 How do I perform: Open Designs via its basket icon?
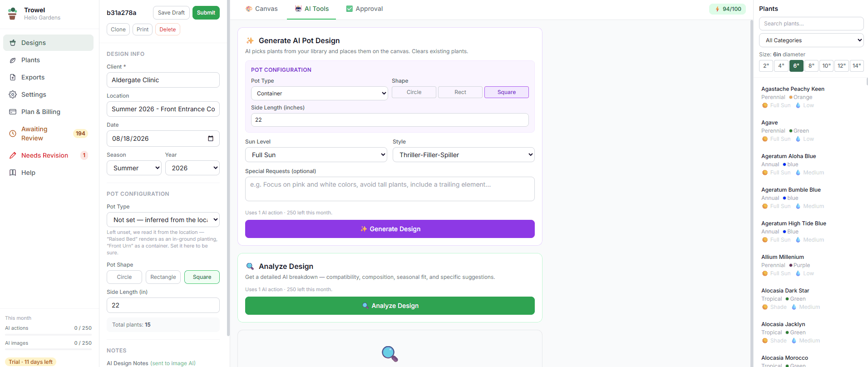coord(13,43)
